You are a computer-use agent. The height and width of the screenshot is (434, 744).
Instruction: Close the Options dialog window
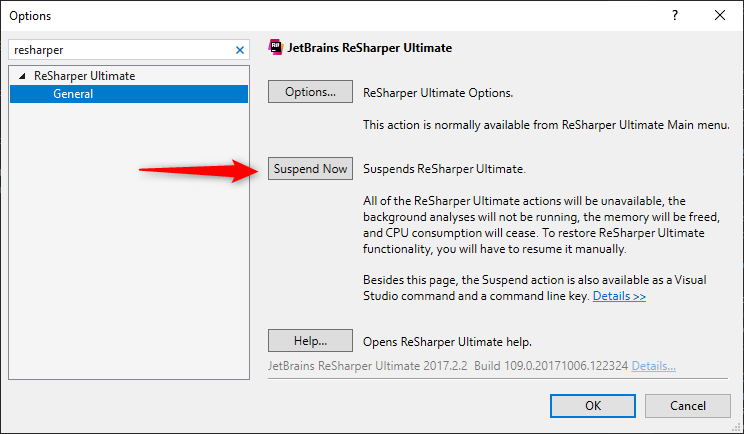click(720, 15)
